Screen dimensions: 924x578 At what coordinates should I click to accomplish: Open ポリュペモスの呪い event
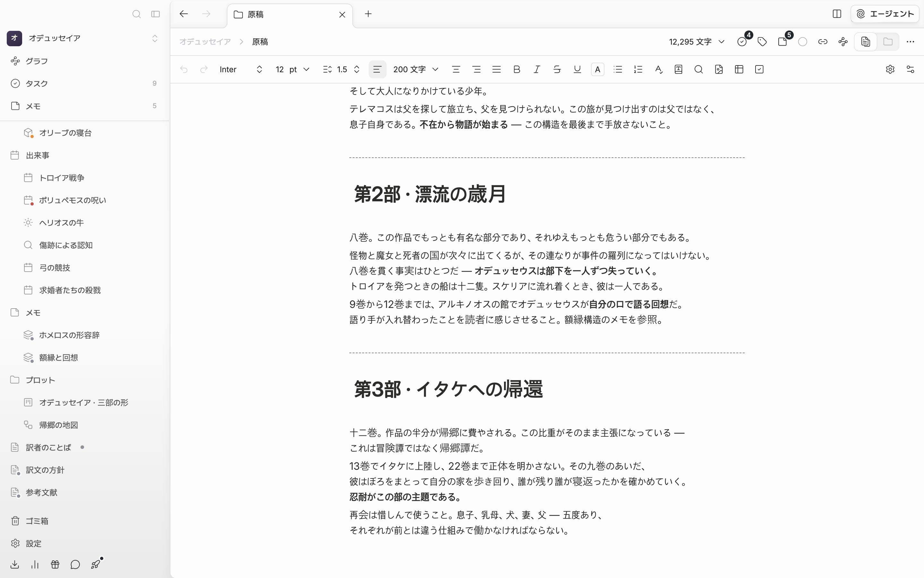click(84, 200)
